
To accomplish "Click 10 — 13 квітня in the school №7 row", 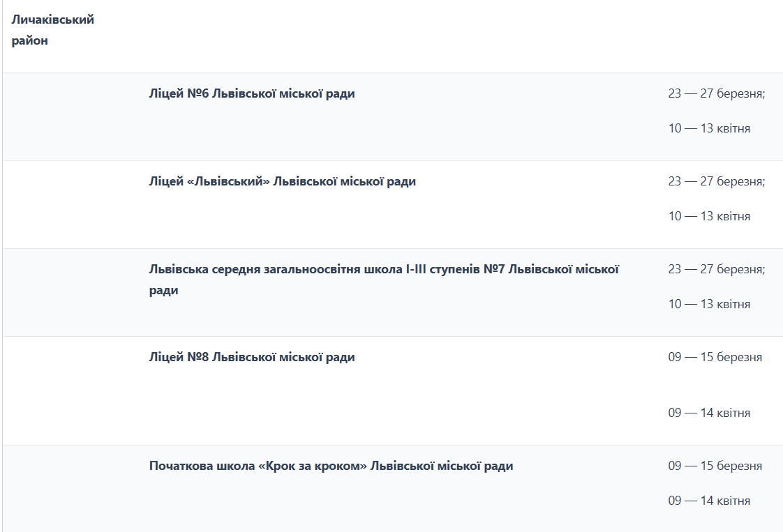I will click(x=709, y=304).
